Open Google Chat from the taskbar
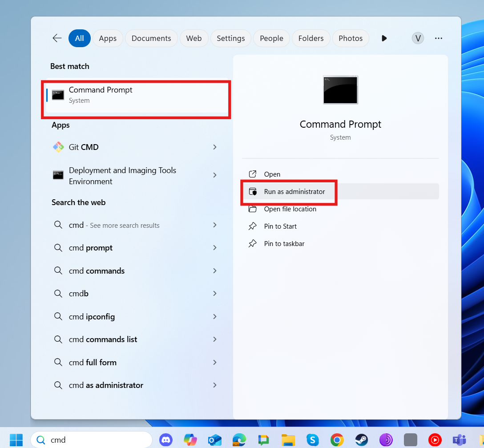 pyautogui.click(x=263, y=440)
